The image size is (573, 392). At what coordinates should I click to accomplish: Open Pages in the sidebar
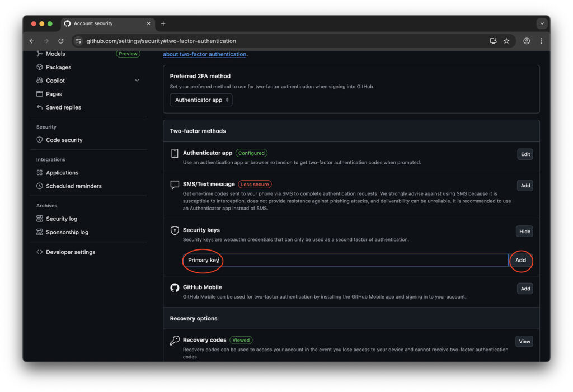(54, 94)
